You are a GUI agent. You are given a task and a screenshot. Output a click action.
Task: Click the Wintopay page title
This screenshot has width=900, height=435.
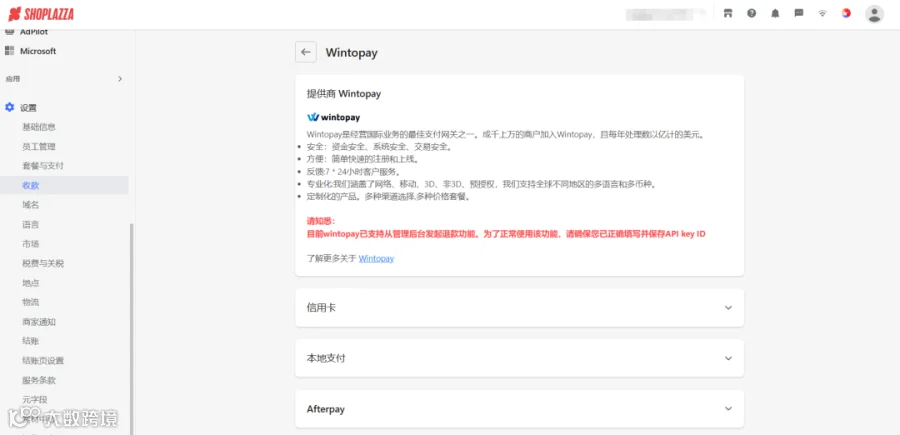coord(351,53)
